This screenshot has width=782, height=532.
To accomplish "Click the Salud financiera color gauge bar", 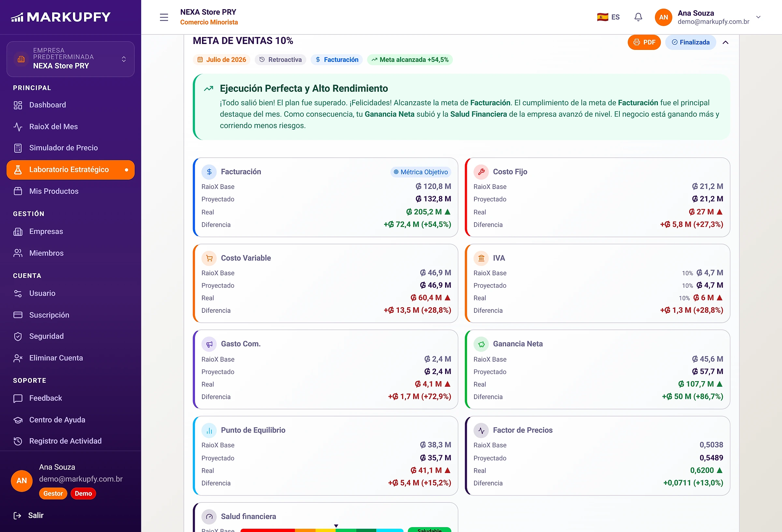I will [322, 530].
